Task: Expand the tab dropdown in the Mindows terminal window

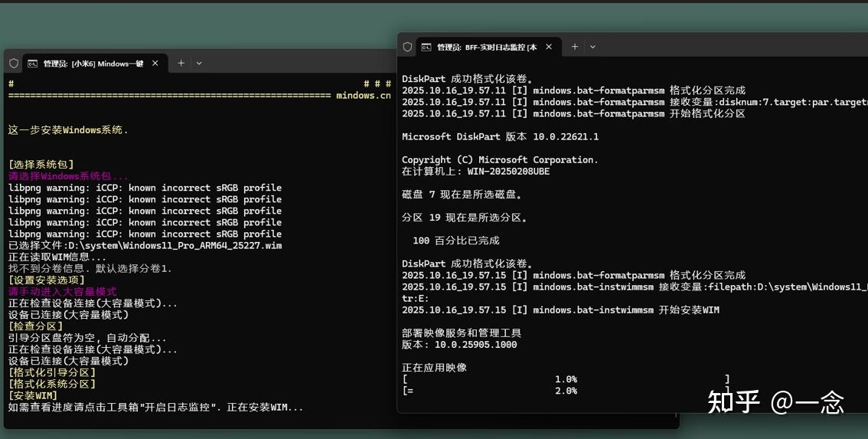Action: point(199,63)
